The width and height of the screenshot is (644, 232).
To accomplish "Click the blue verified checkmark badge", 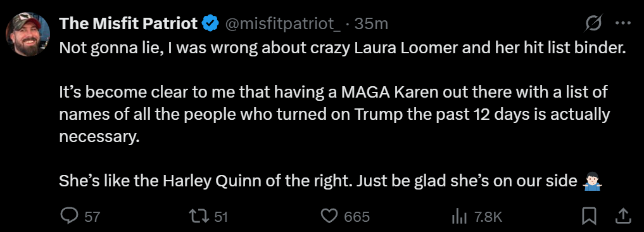I will click(x=211, y=24).
